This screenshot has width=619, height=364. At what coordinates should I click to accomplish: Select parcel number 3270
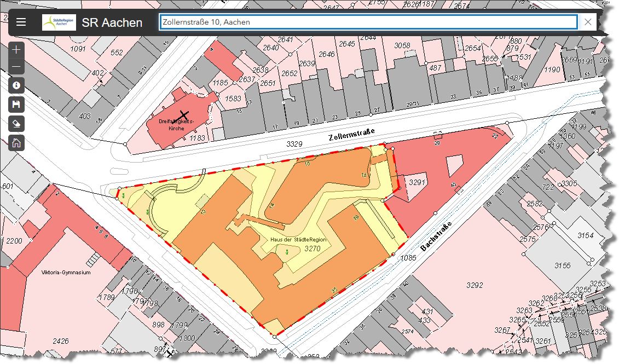tap(313, 249)
